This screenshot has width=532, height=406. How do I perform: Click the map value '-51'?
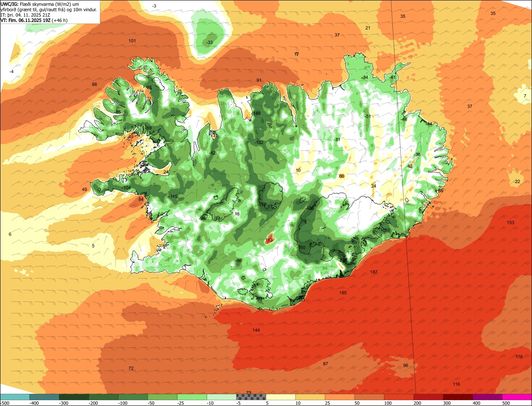click(367, 116)
